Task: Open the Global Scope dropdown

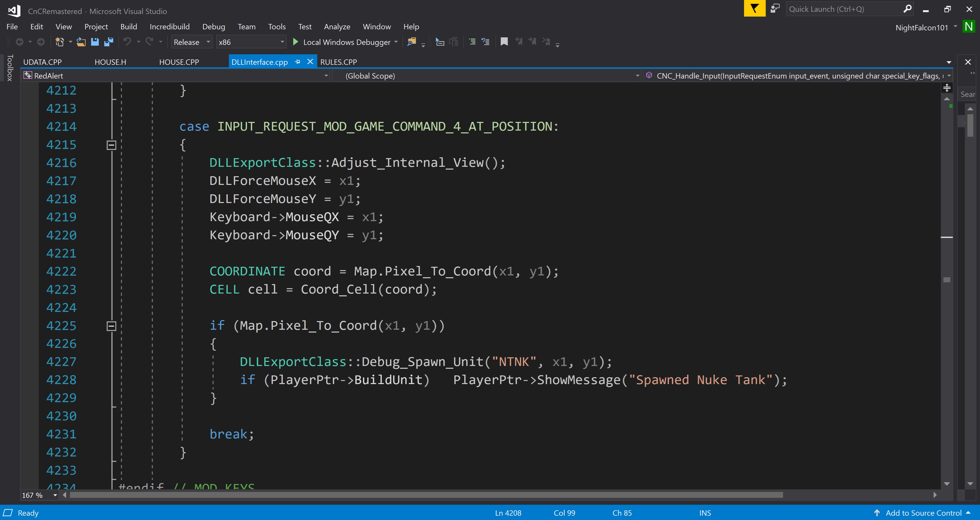Action: 487,76
